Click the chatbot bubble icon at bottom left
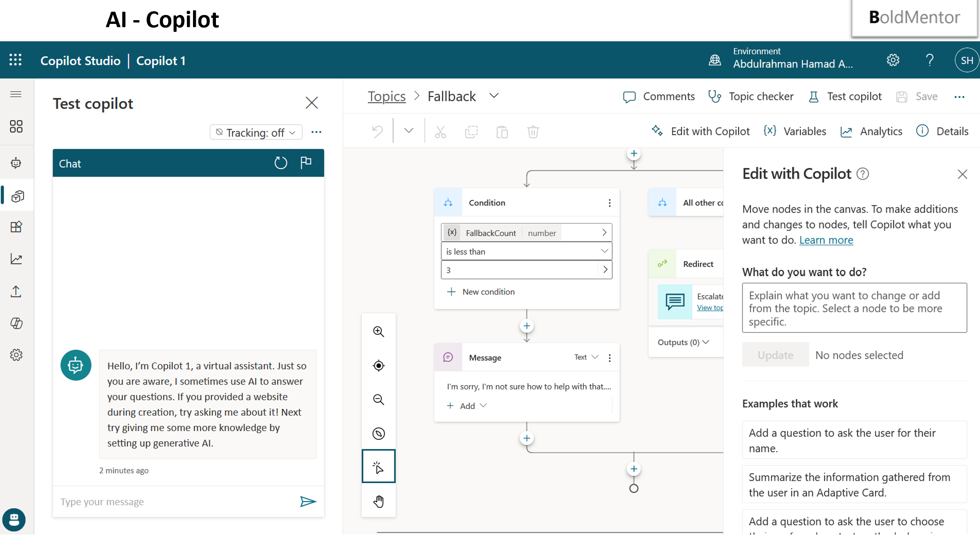Image resolution: width=980 pixels, height=549 pixels. (x=14, y=519)
